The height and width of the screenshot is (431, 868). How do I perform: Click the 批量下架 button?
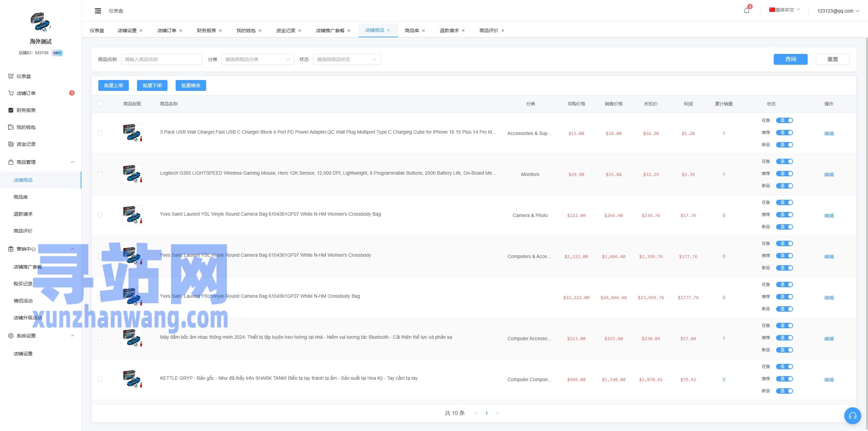152,85
